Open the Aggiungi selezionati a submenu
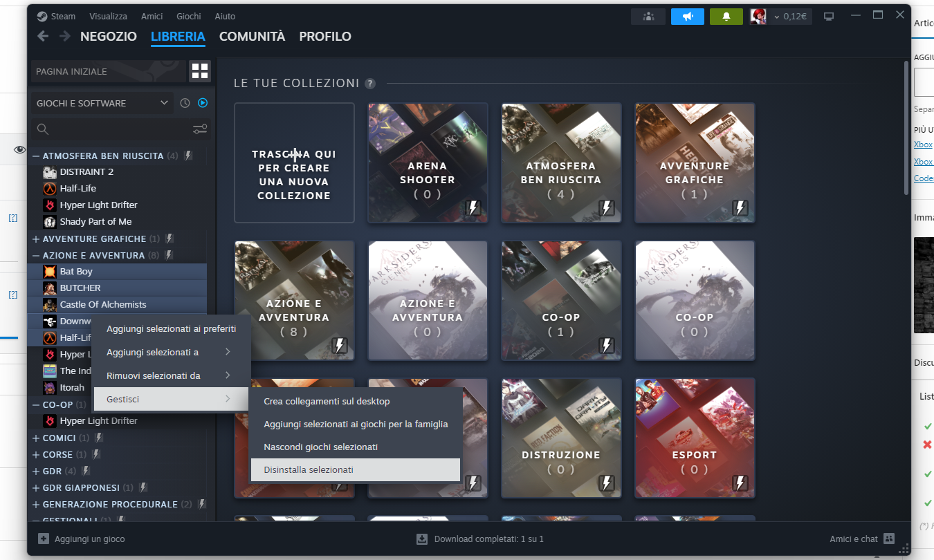Image resolution: width=934 pixels, height=560 pixels. pos(171,353)
